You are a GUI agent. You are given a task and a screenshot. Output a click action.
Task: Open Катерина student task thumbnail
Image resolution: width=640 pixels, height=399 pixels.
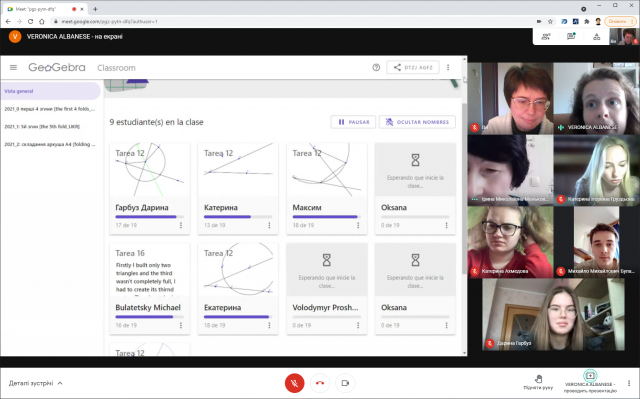(x=238, y=170)
